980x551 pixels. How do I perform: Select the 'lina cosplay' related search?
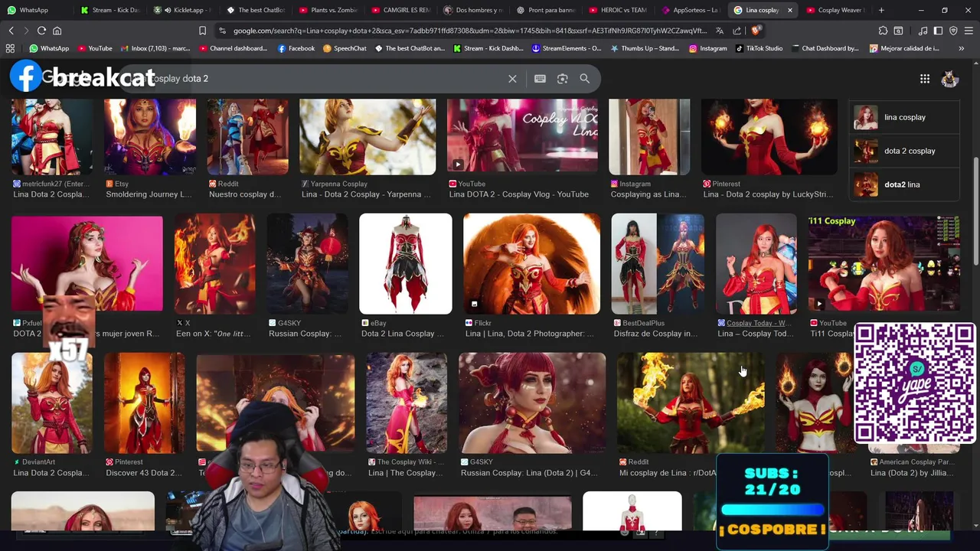click(x=905, y=117)
